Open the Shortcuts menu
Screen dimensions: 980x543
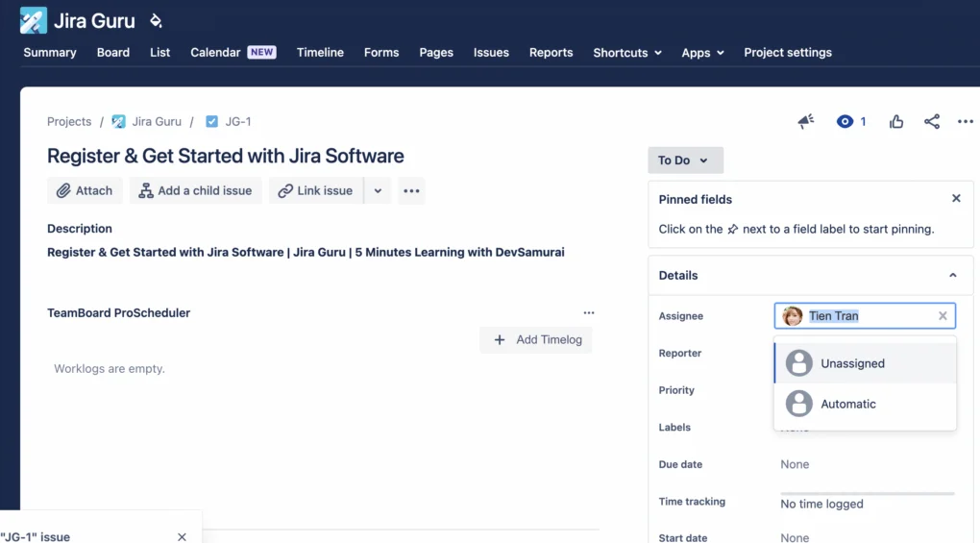click(627, 53)
